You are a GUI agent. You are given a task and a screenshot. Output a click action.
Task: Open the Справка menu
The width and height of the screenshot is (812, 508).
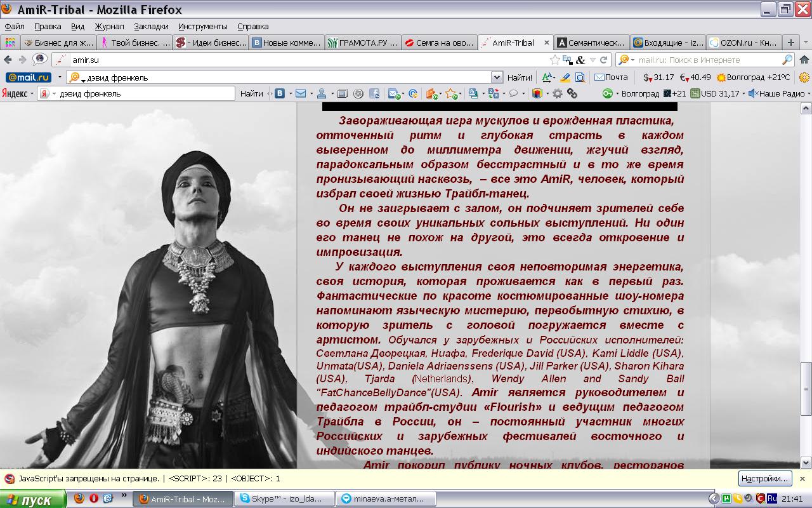[252, 26]
